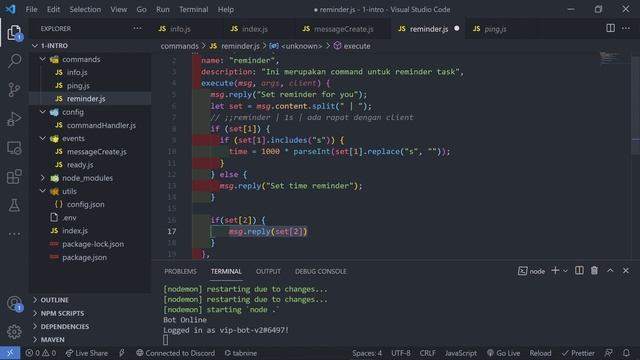Start Live Share session
This screenshot has width=640, height=360.
coord(87,353)
